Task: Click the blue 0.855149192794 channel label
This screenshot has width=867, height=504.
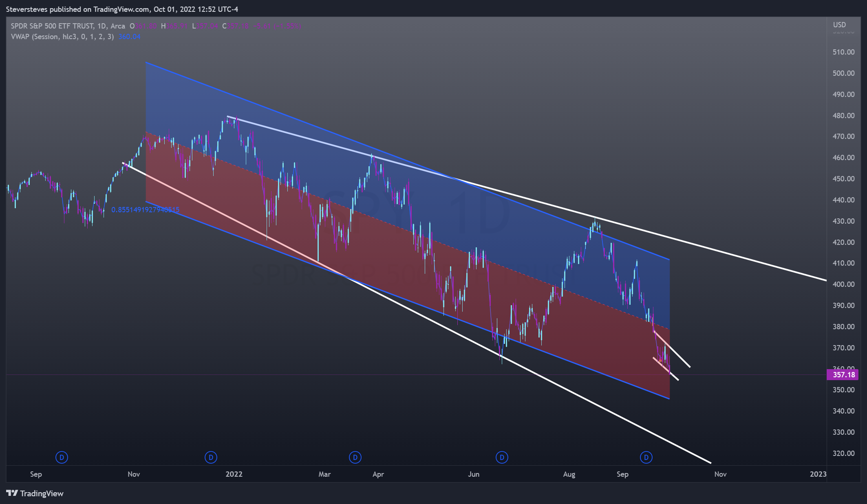Action: click(x=145, y=210)
